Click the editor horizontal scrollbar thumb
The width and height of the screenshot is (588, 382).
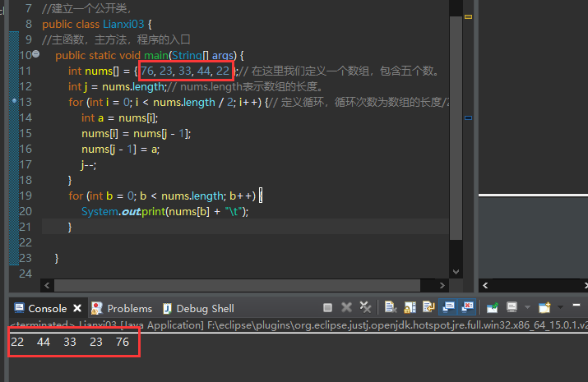tap(237, 285)
